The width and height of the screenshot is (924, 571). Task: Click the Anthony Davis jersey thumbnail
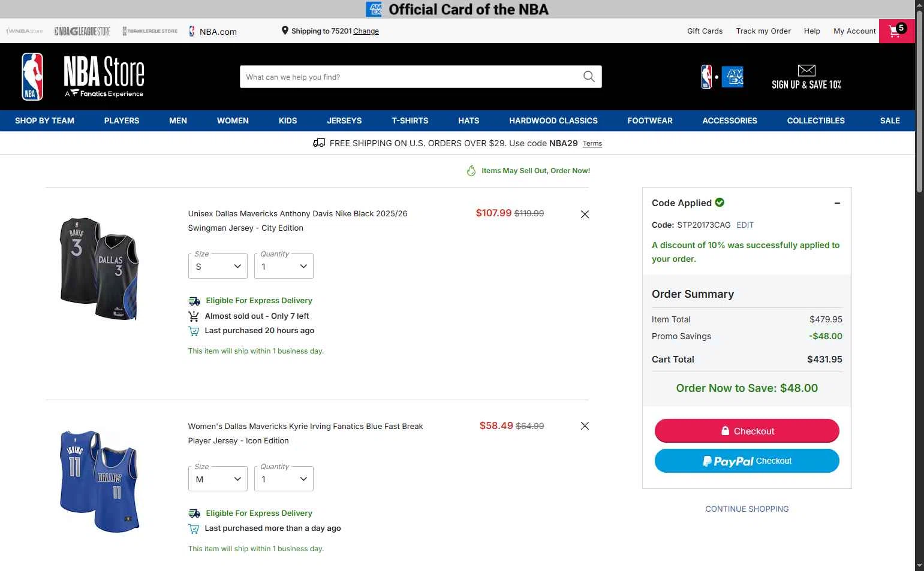pos(99,268)
